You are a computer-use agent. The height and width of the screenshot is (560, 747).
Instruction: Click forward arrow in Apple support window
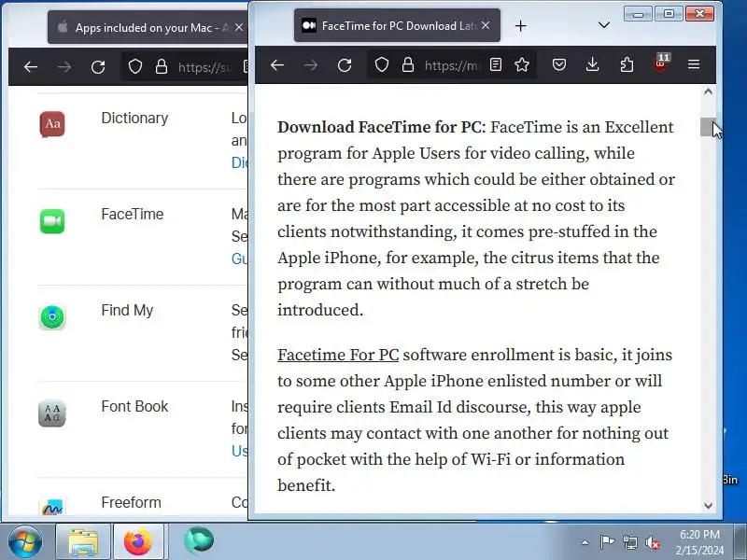64,67
